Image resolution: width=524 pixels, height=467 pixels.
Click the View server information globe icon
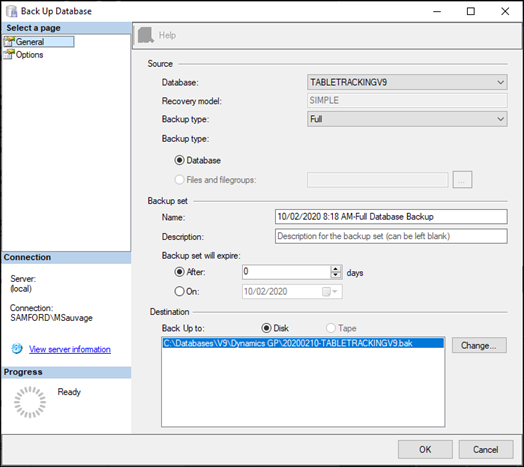tap(17, 349)
